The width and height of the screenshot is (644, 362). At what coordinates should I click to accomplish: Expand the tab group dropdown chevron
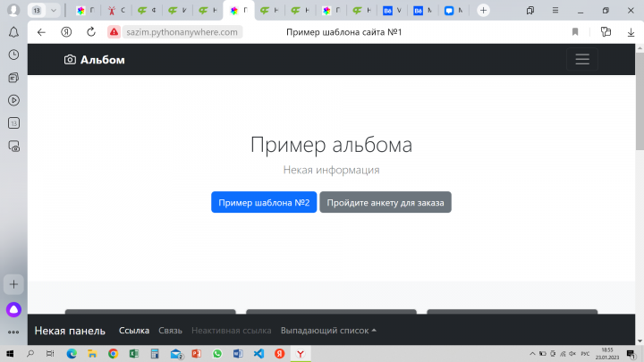tap(54, 10)
